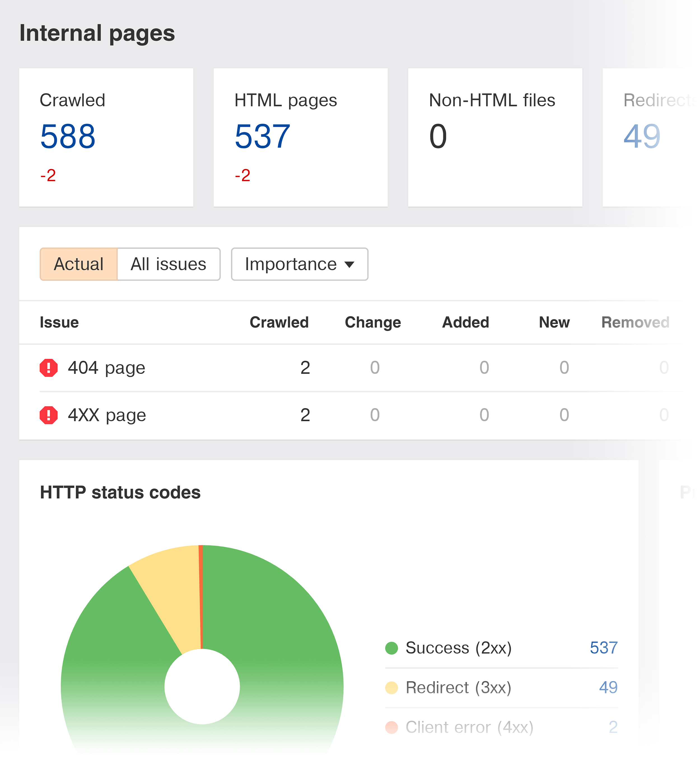Viewport: 700px width, 757px height.
Task: Open the Importance dropdown
Action: 300,264
